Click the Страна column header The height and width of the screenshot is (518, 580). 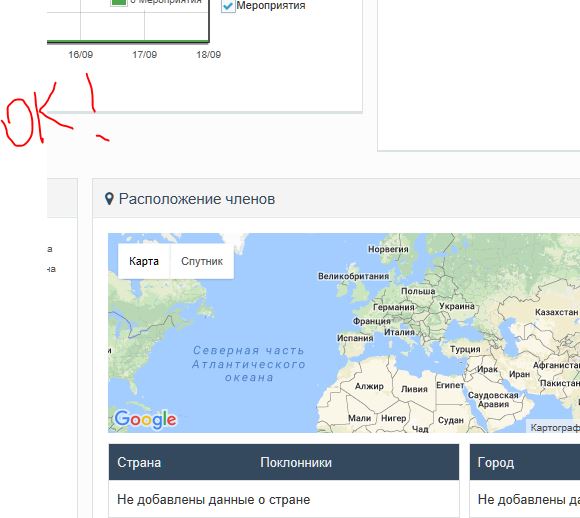(x=139, y=462)
